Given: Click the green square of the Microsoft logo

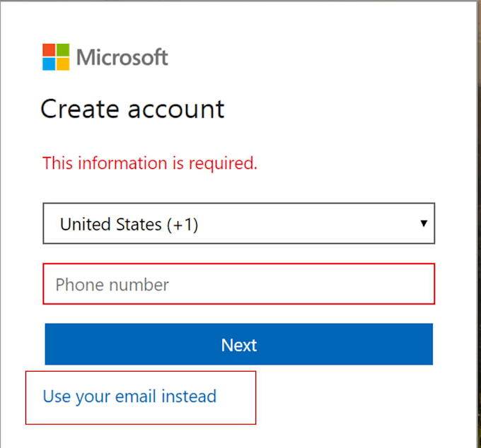Looking at the screenshot, I should (x=63, y=50).
